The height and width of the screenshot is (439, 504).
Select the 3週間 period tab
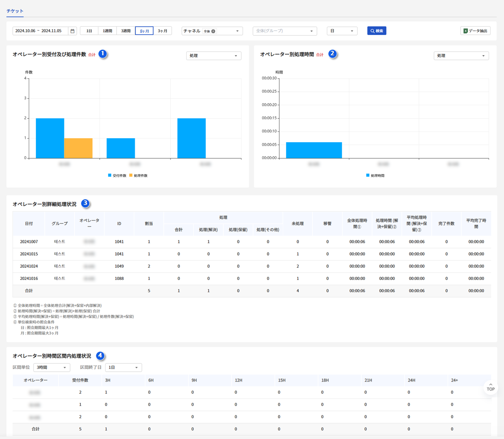click(126, 31)
